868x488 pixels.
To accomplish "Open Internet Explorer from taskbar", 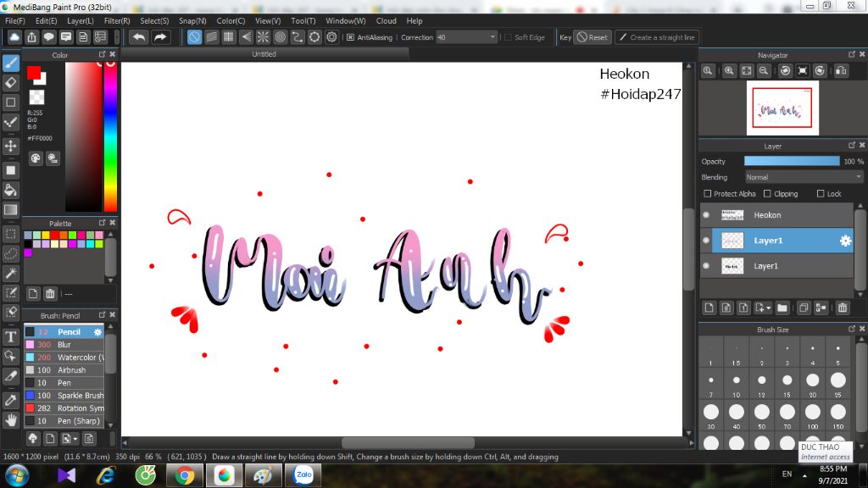I will click(106, 475).
